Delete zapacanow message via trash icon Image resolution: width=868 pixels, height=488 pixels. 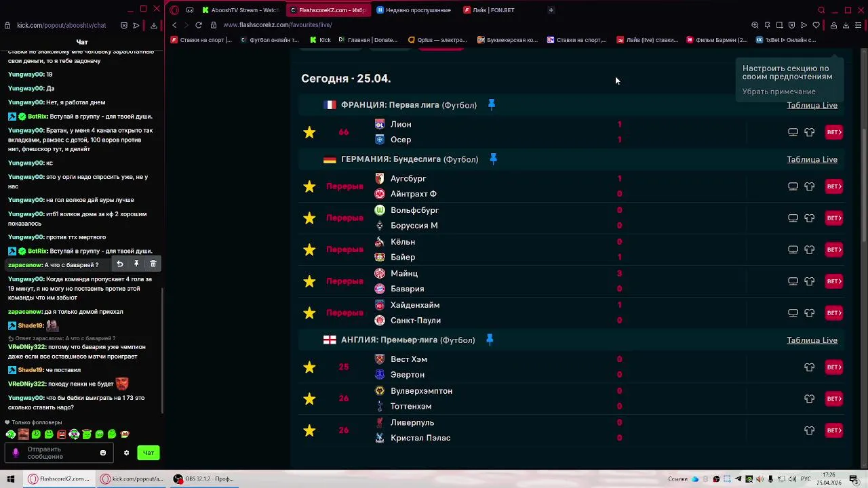click(153, 264)
